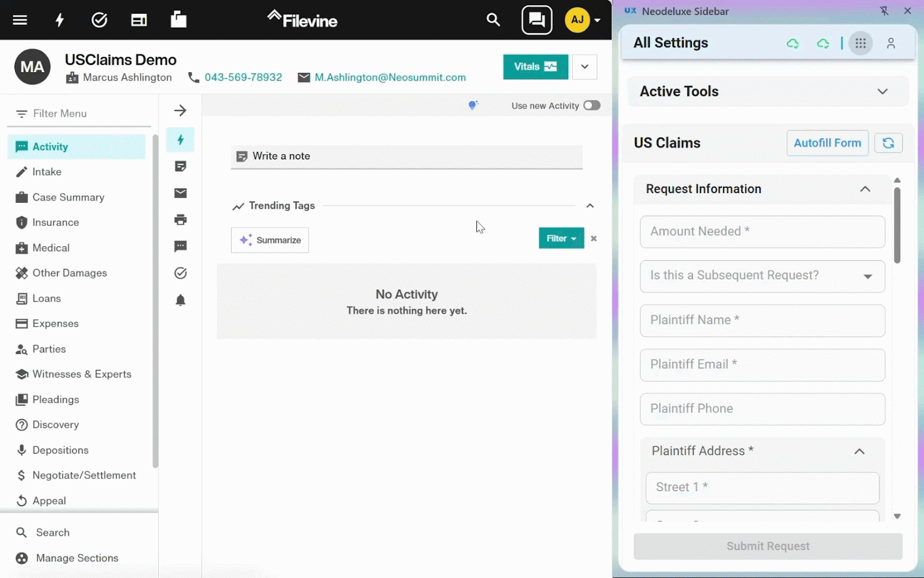Click second cloud icon in All Settings
Viewport: 924px width, 578px height.
823,43
